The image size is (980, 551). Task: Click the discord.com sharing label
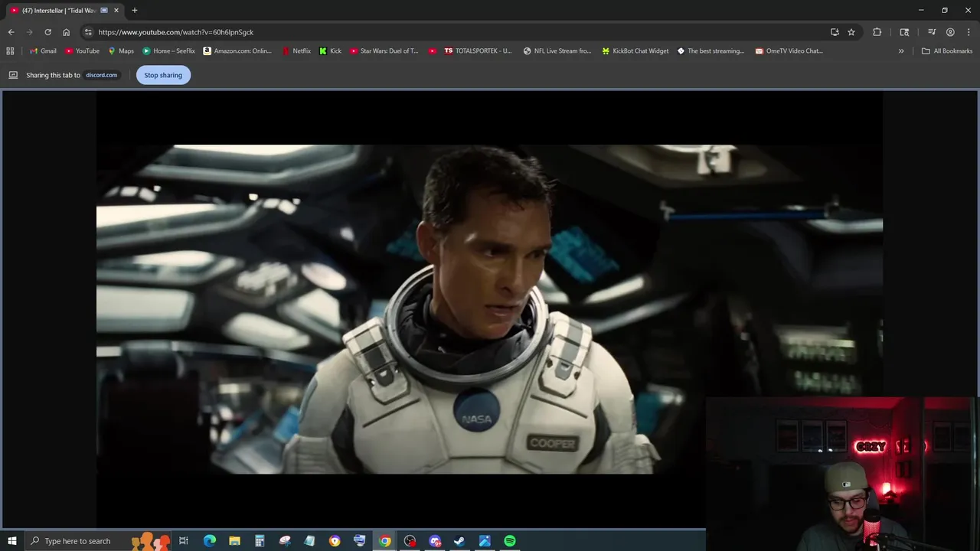(x=102, y=75)
